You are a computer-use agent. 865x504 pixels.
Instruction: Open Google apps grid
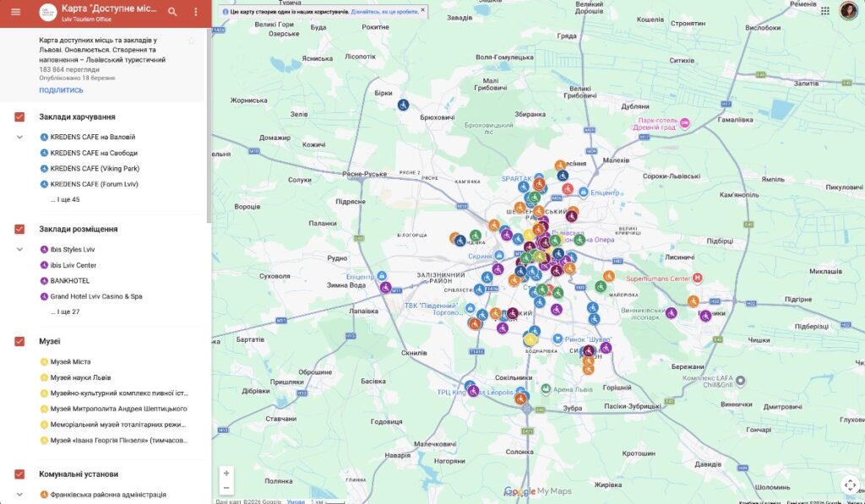pyautogui.click(x=825, y=10)
